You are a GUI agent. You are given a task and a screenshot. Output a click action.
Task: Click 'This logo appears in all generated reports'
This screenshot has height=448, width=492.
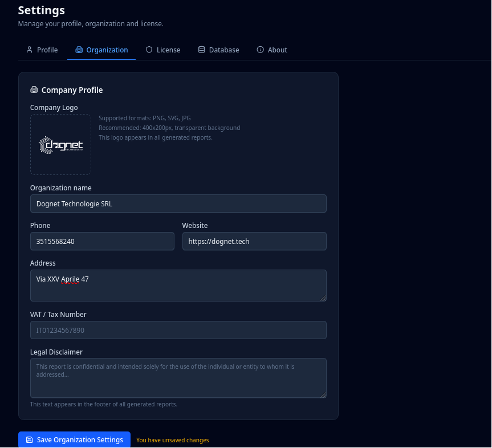pyautogui.click(x=156, y=137)
